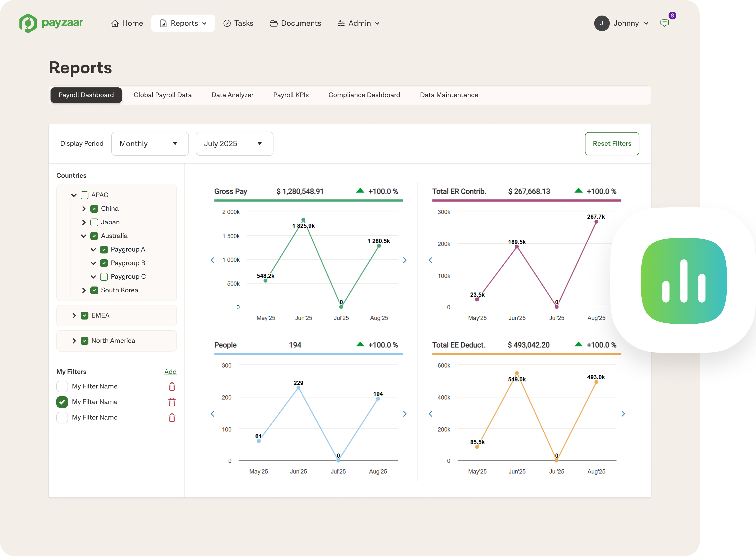Click the Total EE Deduct. trend-up triangle
This screenshot has height=556, width=756.
(578, 344)
